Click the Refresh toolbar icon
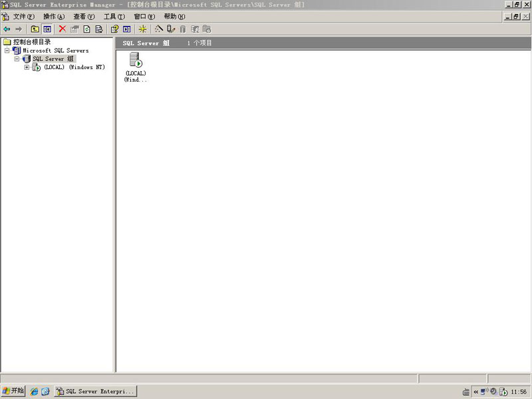This screenshot has height=399, width=532. point(86,29)
